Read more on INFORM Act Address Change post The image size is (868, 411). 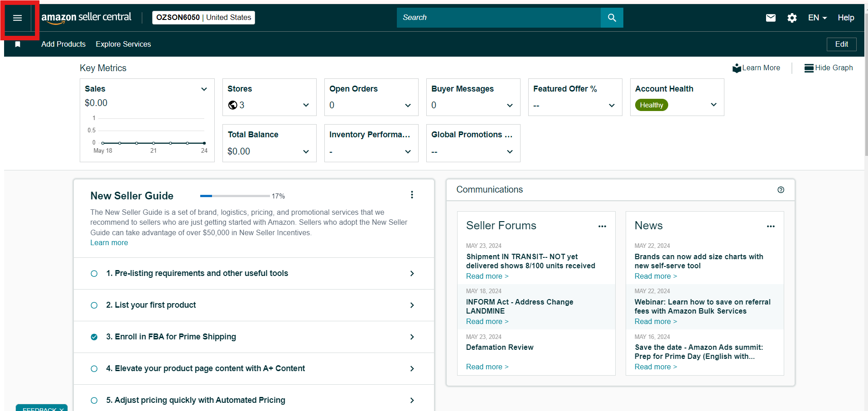[487, 322]
